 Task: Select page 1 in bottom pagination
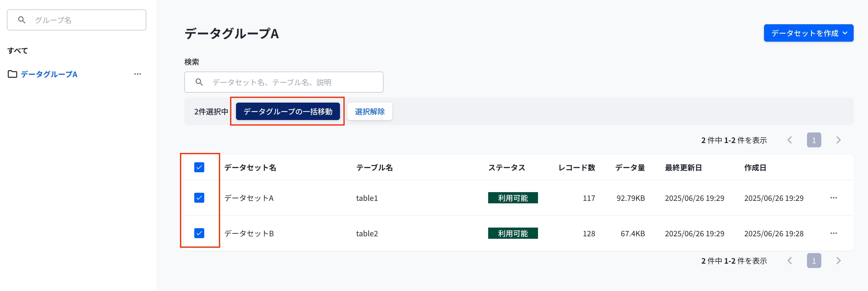(814, 261)
